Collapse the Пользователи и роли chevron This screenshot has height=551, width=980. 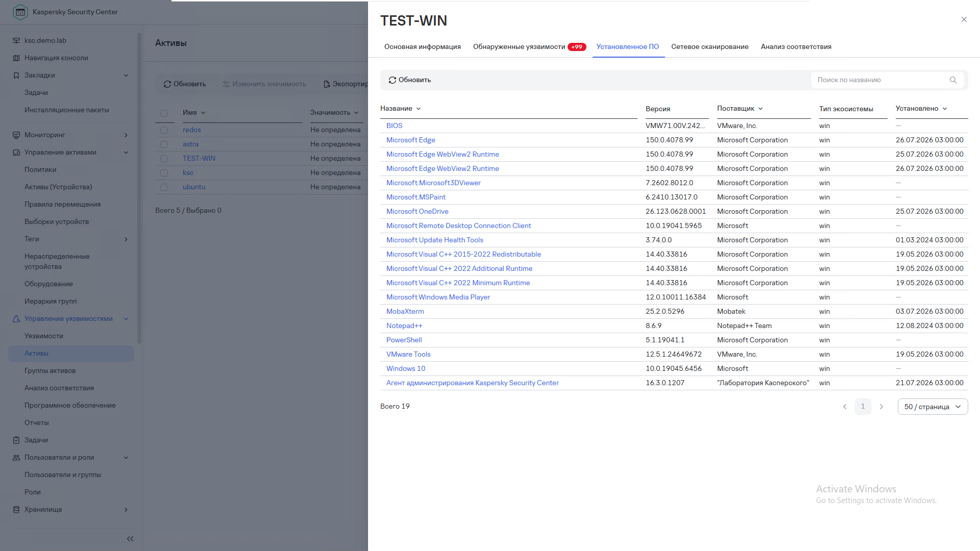click(126, 458)
